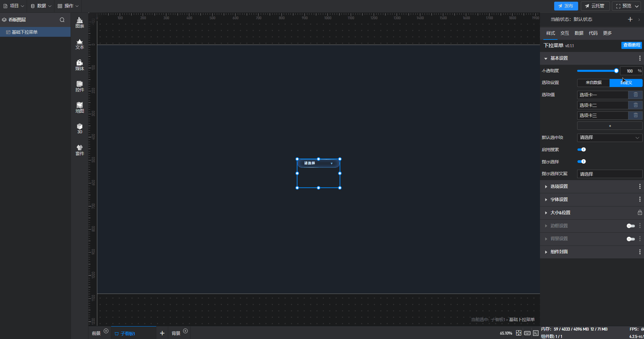The width and height of the screenshot is (644, 339).
Task: Edit the 选项卡一 option value field
Action: point(603,95)
